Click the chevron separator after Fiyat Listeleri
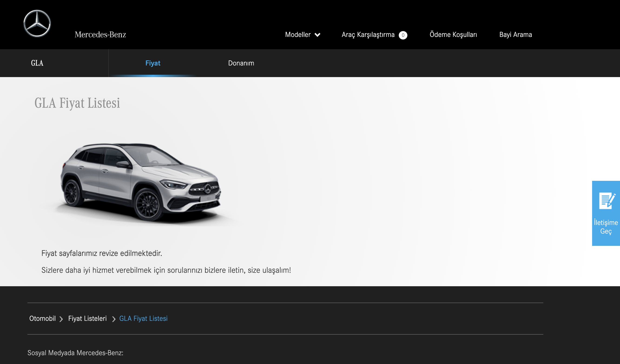Viewport: 620px width, 364px height. click(x=113, y=319)
